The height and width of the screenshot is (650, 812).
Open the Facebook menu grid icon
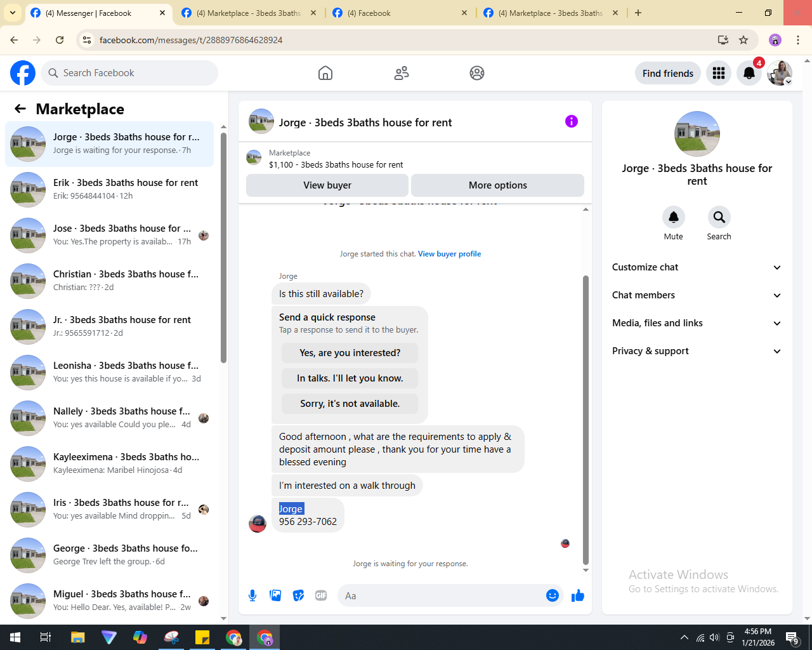(x=719, y=73)
